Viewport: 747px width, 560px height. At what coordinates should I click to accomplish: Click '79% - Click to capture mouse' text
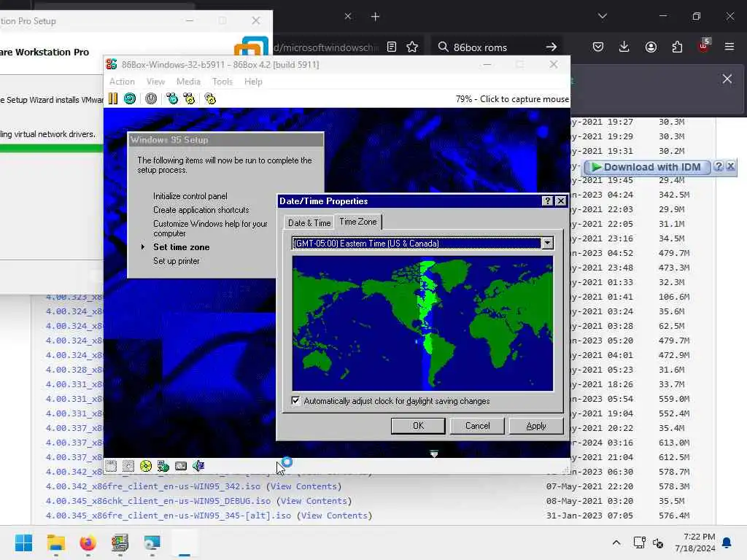pyautogui.click(x=512, y=99)
